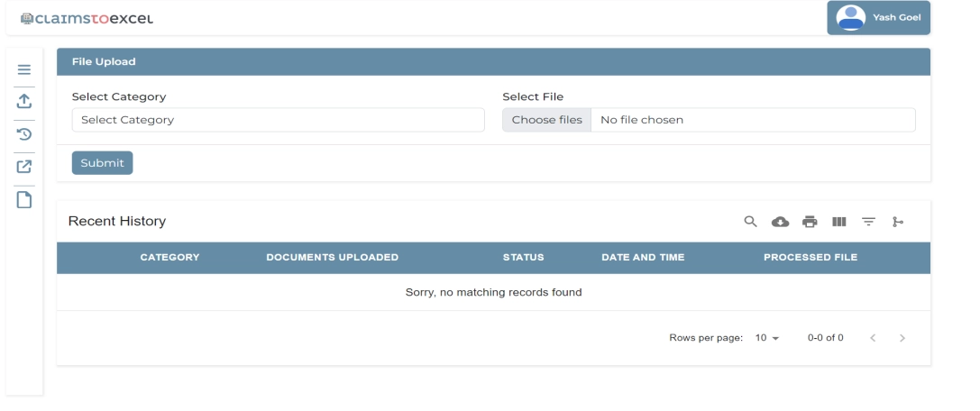This screenshot has width=980, height=411.
Task: Open the filter table icon
Action: click(868, 222)
